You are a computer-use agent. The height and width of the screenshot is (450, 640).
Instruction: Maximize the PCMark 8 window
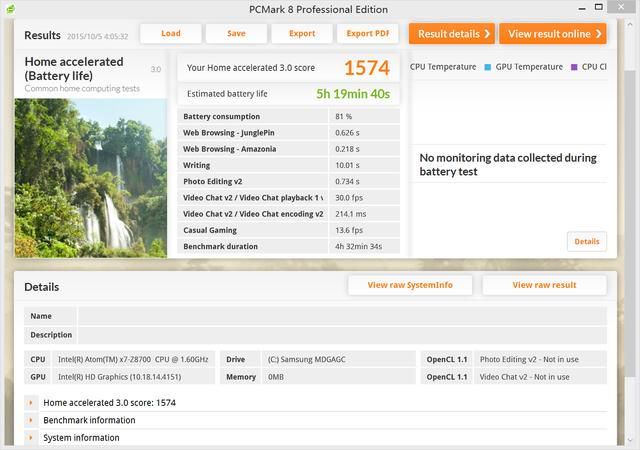click(598, 7)
